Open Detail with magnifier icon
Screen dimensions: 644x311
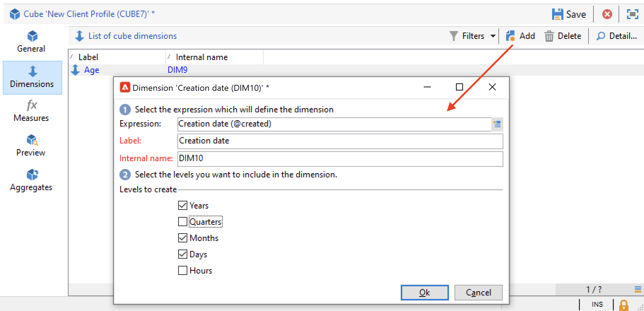point(601,36)
